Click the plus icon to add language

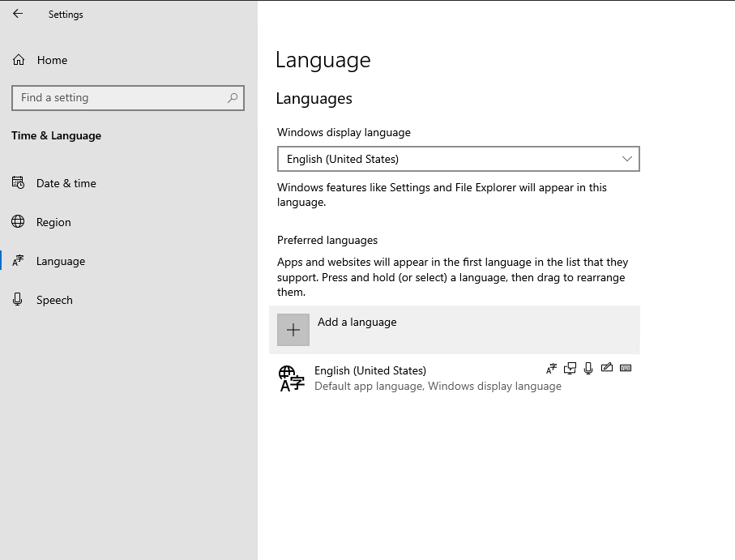point(293,330)
